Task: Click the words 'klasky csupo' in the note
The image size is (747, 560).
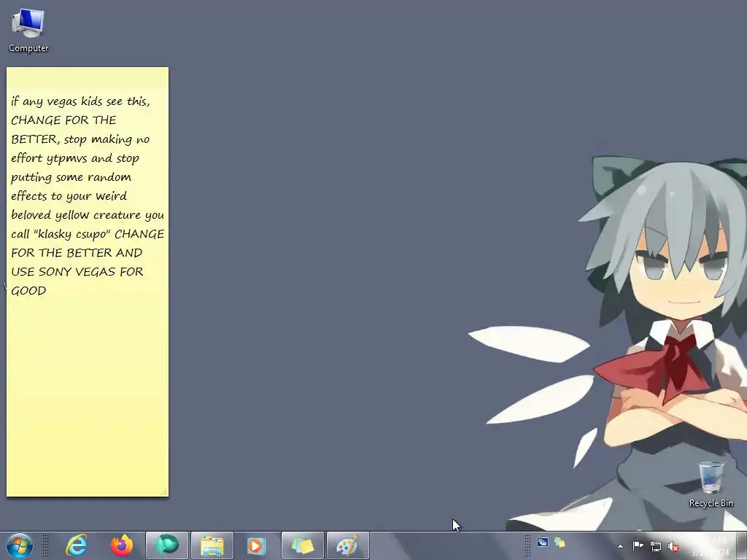Action: (x=71, y=234)
